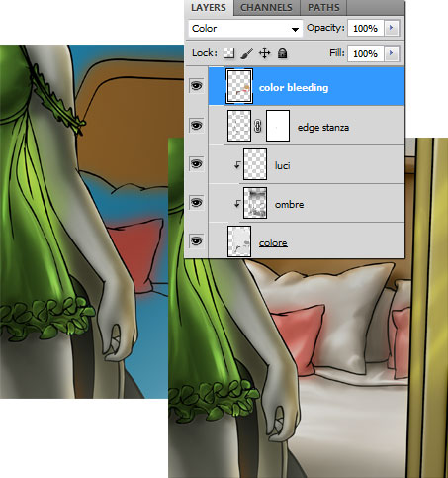Click the clipping arrow beside ombre layer
The height and width of the screenshot is (478, 448).
[x=237, y=204]
